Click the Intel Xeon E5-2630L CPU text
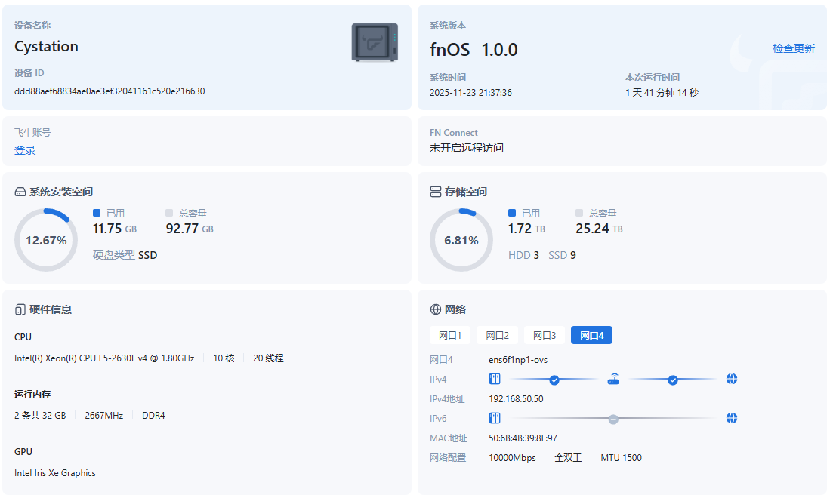The width and height of the screenshot is (833, 504). [x=104, y=358]
